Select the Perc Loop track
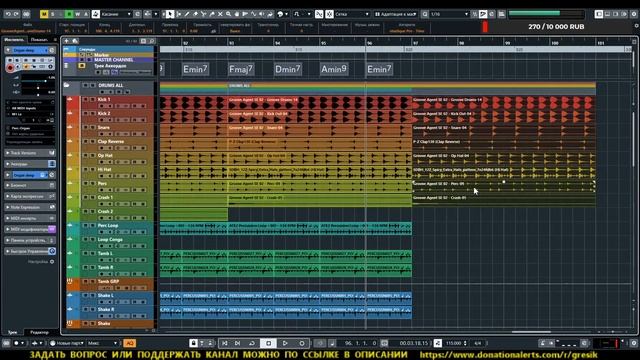 coord(108,225)
